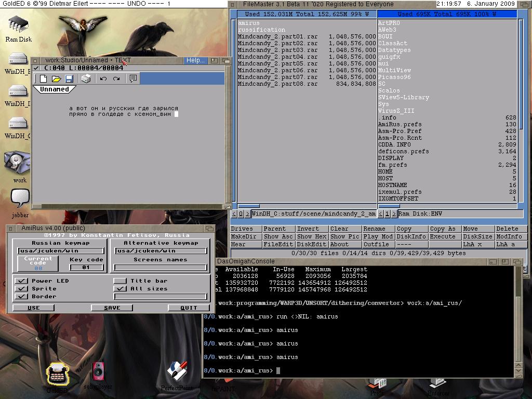Toggle the Sprite checkbox in AmiRus
The width and height of the screenshot is (532, 399).
coord(21,289)
